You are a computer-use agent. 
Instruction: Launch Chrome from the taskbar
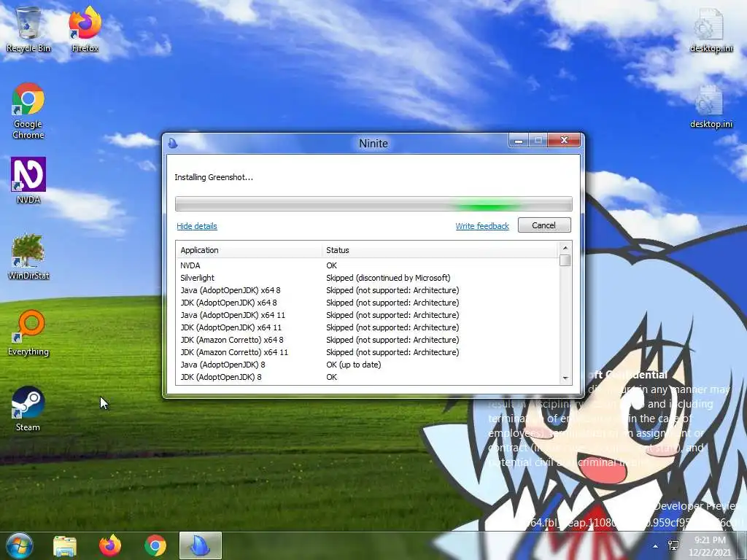[155, 545]
